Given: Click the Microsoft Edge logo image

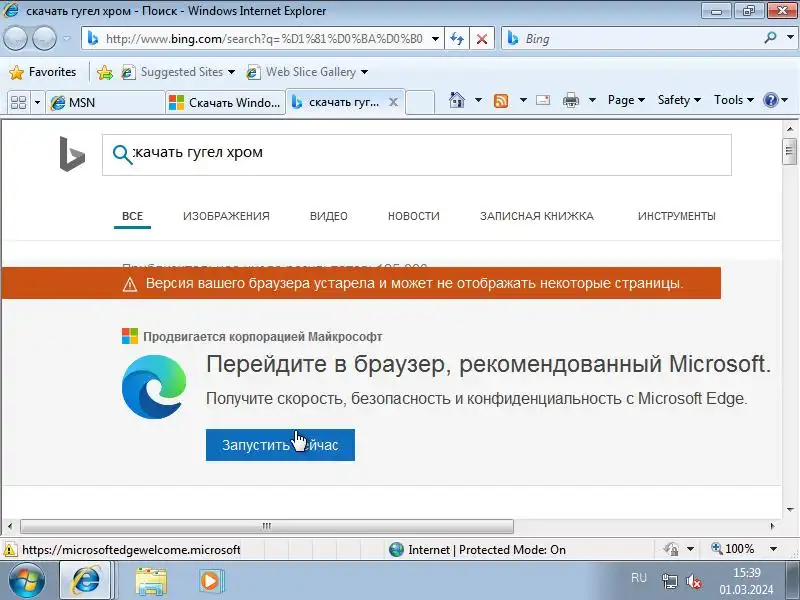Looking at the screenshot, I should click(154, 387).
